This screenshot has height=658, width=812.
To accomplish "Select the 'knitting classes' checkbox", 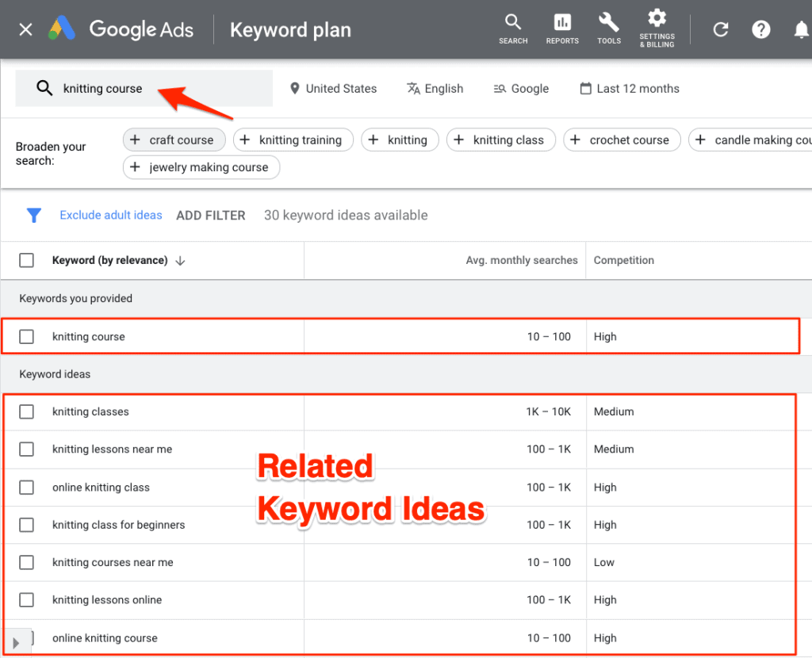I will coord(27,411).
